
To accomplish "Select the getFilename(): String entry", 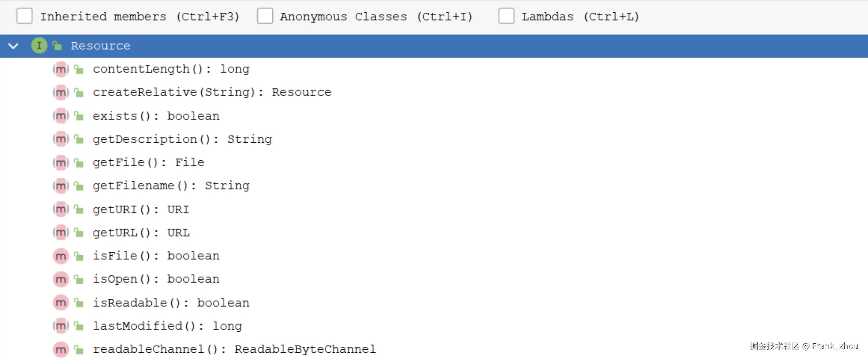I will coord(171,186).
